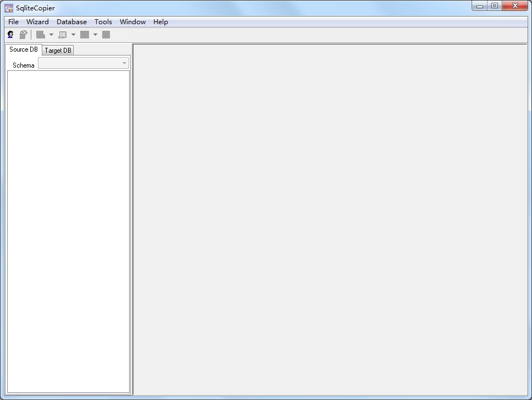Click the last grey square toolbar icon
Screen dimensions: 532x400
point(106,35)
